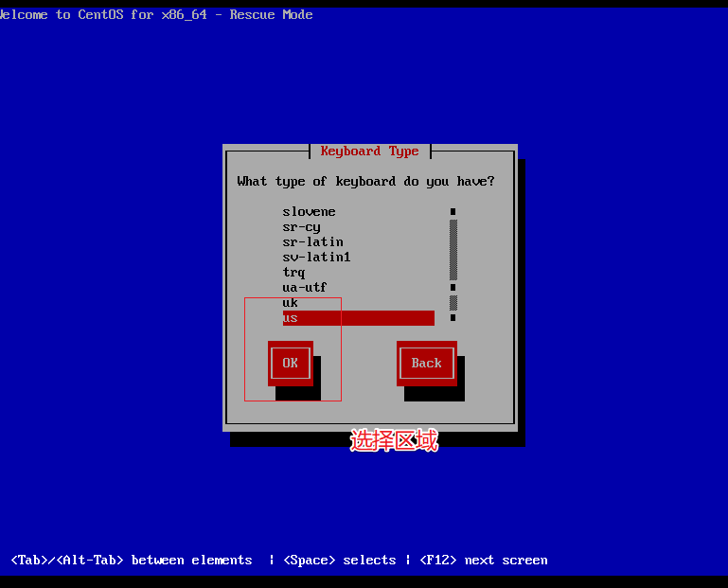Image resolution: width=728 pixels, height=588 pixels.
Task: Click the keyboard list scrollbar track
Action: (x=453, y=265)
